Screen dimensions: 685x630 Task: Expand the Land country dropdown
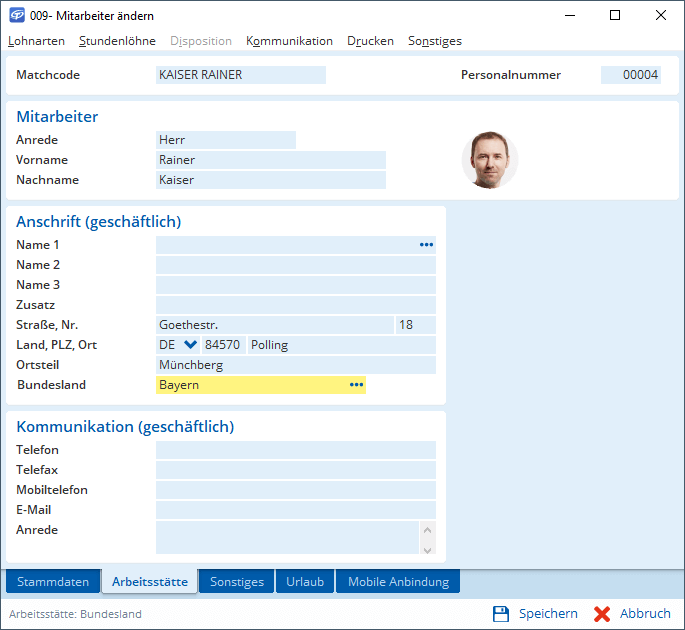point(191,345)
